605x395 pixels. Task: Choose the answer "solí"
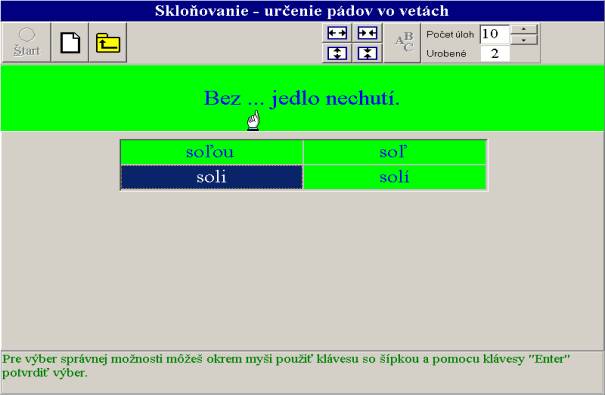pos(395,177)
